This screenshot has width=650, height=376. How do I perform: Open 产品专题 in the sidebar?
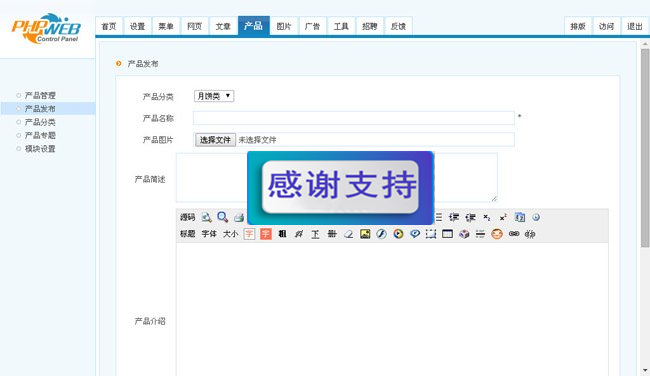coord(40,135)
